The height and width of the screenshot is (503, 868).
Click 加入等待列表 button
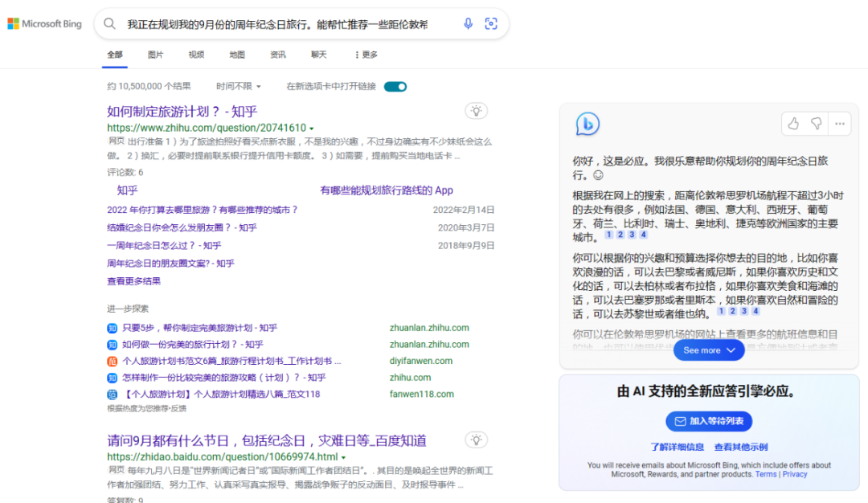pyautogui.click(x=709, y=421)
